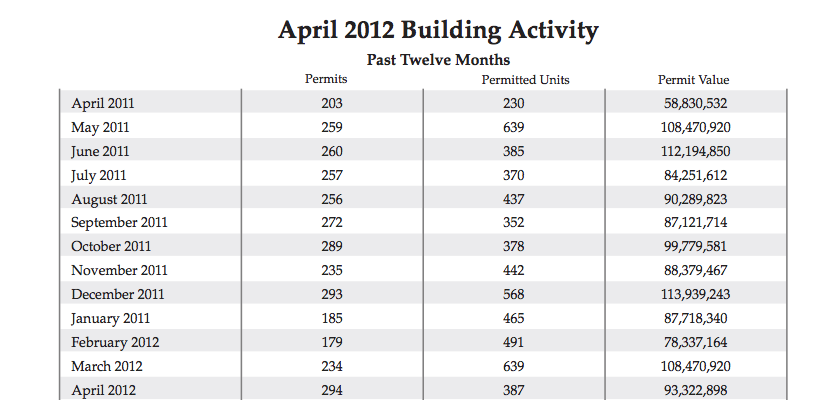Click the April 2012 Building Activity title
The width and height of the screenshot is (822, 400).
pos(438,31)
